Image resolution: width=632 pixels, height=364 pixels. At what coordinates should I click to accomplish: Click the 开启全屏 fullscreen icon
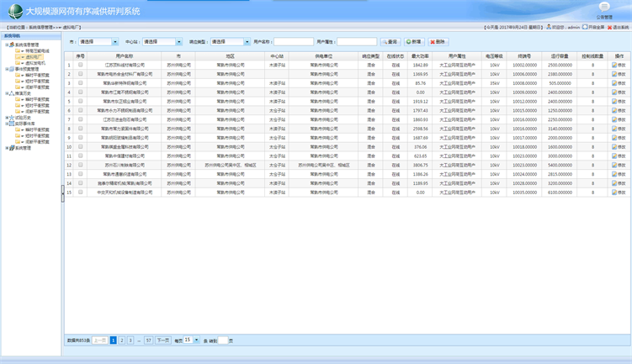click(x=586, y=27)
